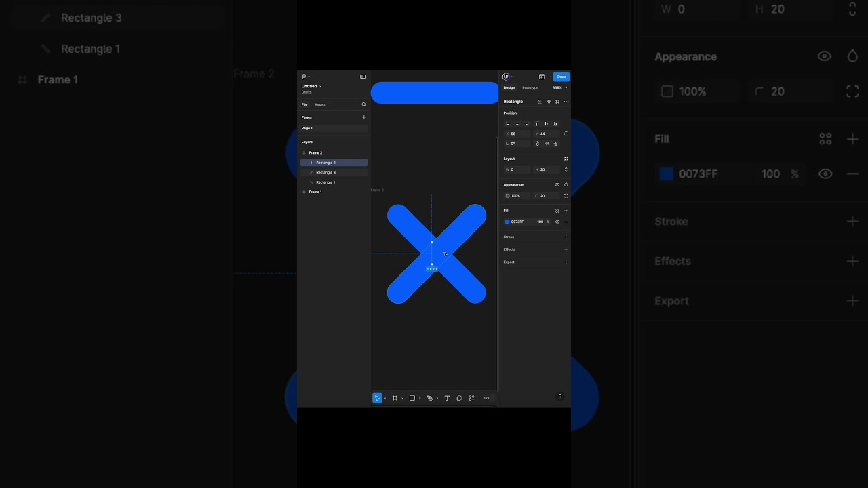Switch to the File tab

304,104
